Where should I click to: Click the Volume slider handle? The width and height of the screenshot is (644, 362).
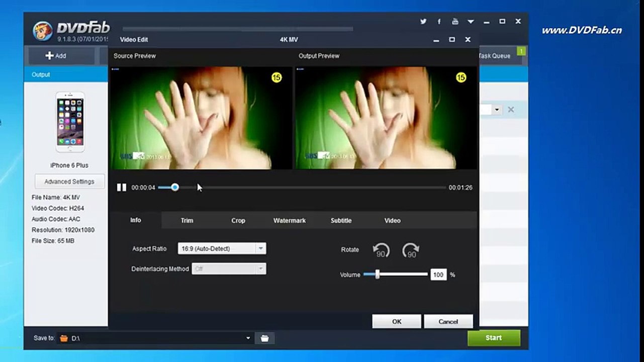(x=377, y=275)
